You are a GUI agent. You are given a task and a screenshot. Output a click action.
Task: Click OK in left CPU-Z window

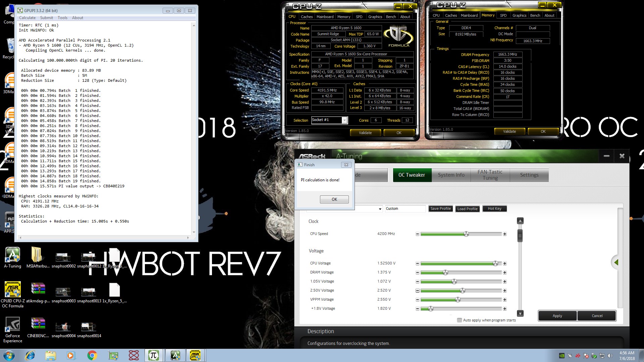tap(399, 133)
